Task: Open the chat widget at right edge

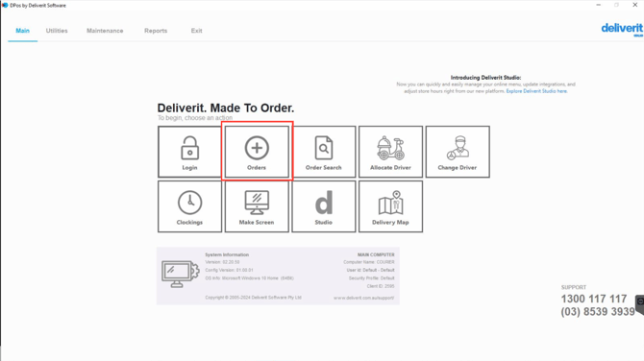Action: tap(640, 304)
